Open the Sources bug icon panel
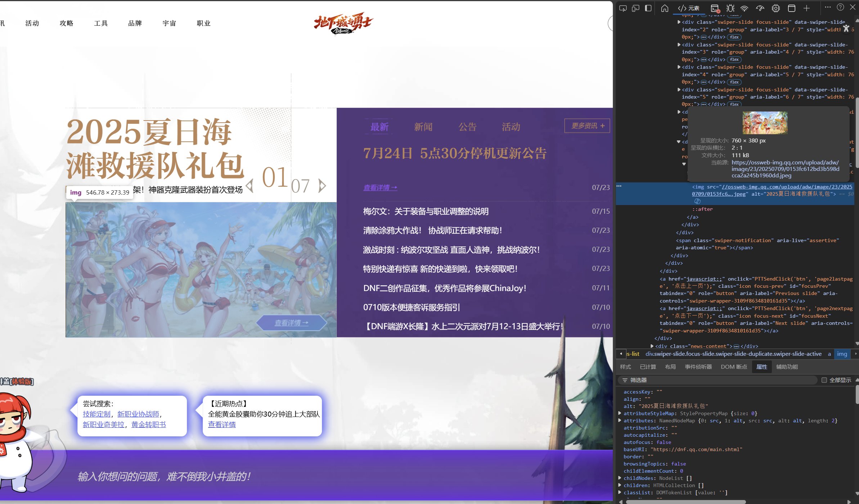Screen dimensions: 859x504 click(730, 8)
